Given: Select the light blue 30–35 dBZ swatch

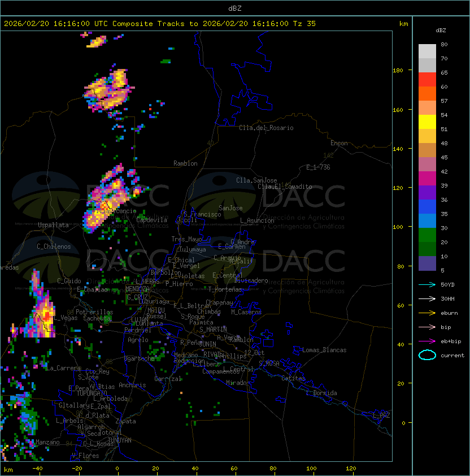Looking at the screenshot, I should pos(427,221).
